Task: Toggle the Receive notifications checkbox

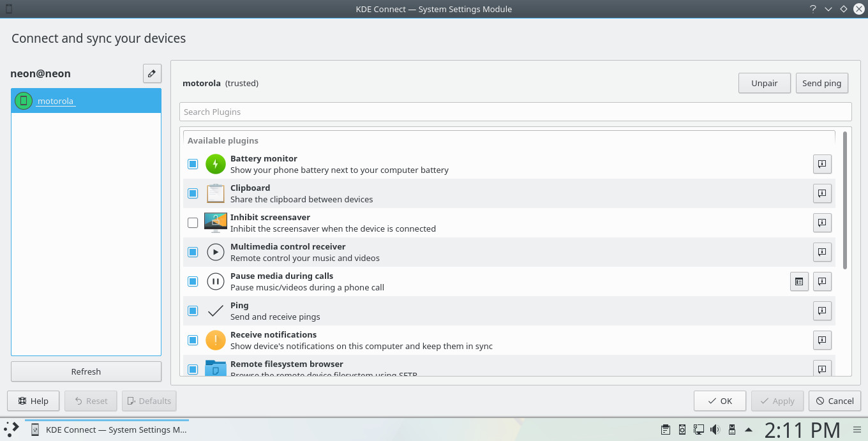Action: click(x=193, y=340)
